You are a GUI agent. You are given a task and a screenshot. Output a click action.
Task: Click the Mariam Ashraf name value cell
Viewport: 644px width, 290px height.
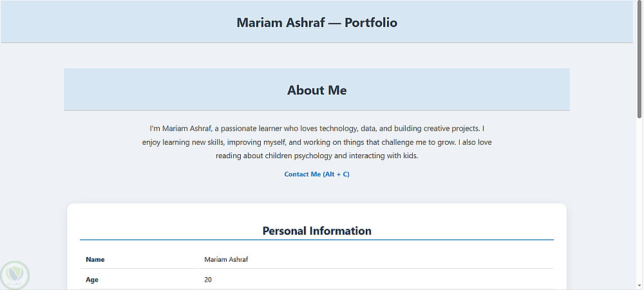pyautogui.click(x=226, y=260)
